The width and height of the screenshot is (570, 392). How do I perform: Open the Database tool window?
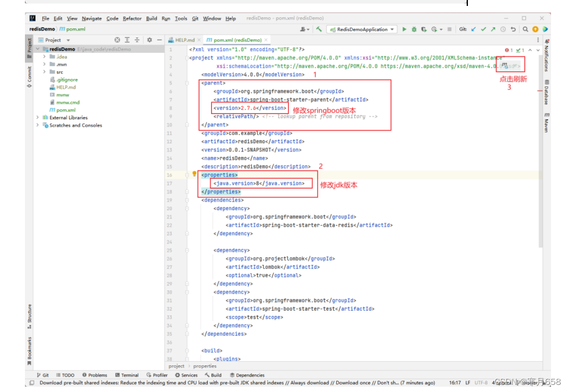click(546, 92)
